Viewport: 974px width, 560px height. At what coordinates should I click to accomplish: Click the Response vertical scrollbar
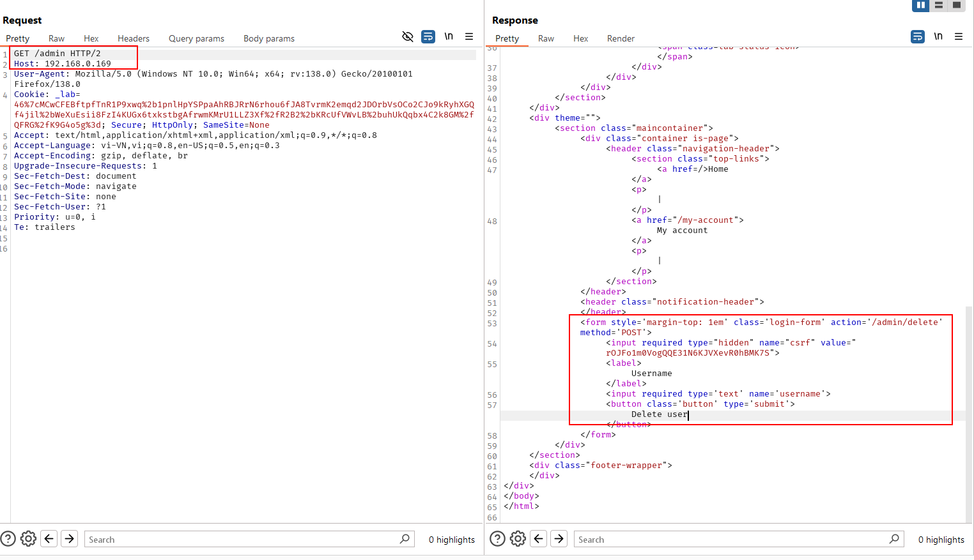969,414
